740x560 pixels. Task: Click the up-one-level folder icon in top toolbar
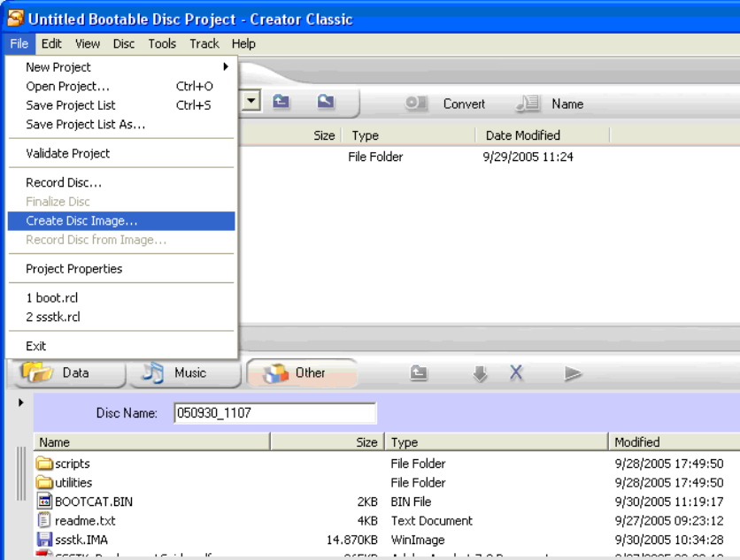click(x=281, y=101)
